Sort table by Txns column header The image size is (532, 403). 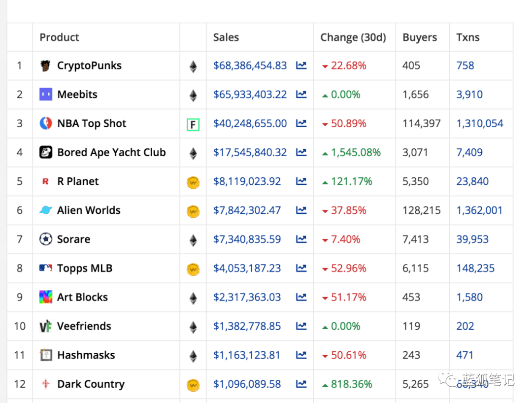[x=468, y=37]
